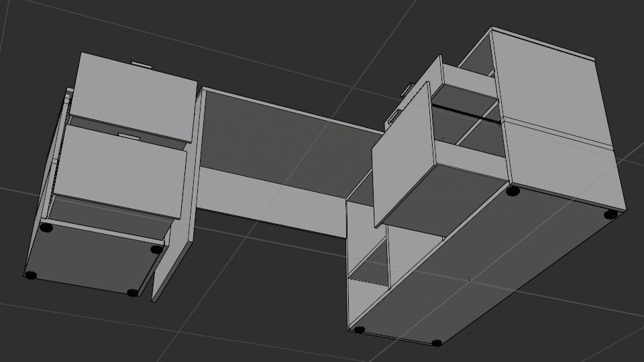644x362 pixels.
Task: Select the lower drawer front on left cabinet
Action: point(121,171)
